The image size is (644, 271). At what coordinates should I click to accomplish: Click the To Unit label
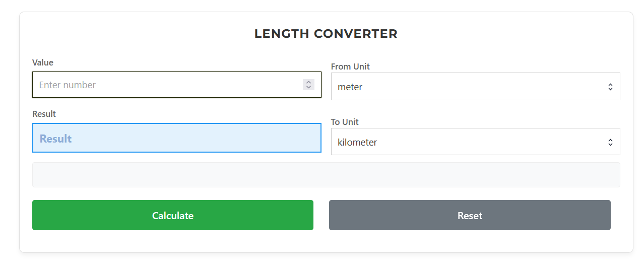tap(345, 122)
